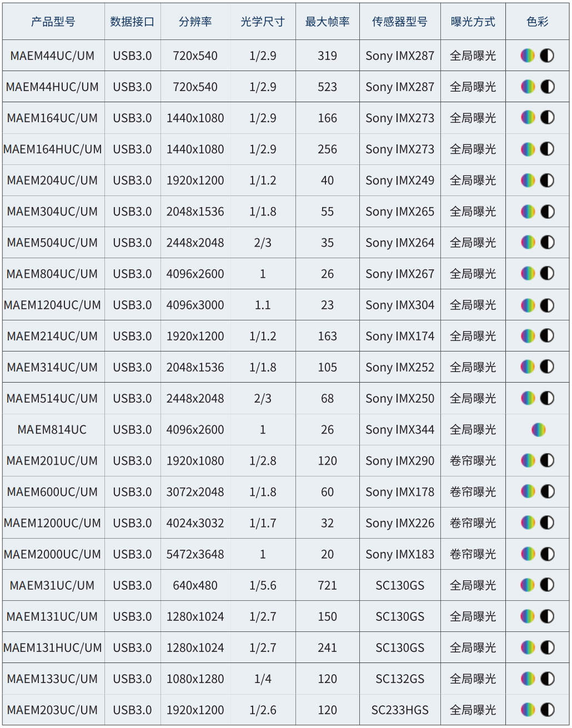
Task: Click the 721 max frame rate value
Action: coord(327,585)
